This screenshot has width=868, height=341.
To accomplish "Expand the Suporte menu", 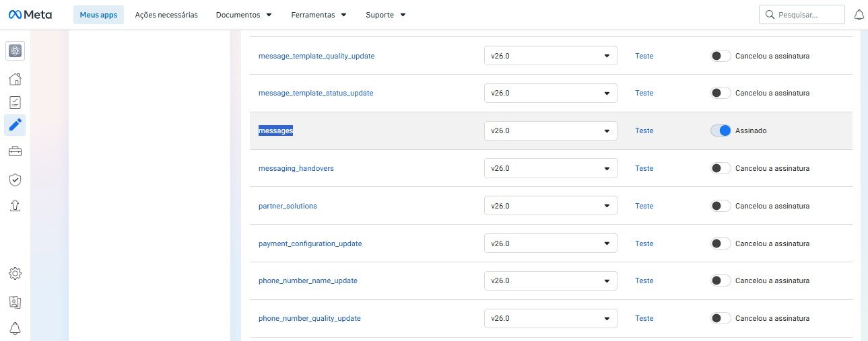I will [x=385, y=15].
